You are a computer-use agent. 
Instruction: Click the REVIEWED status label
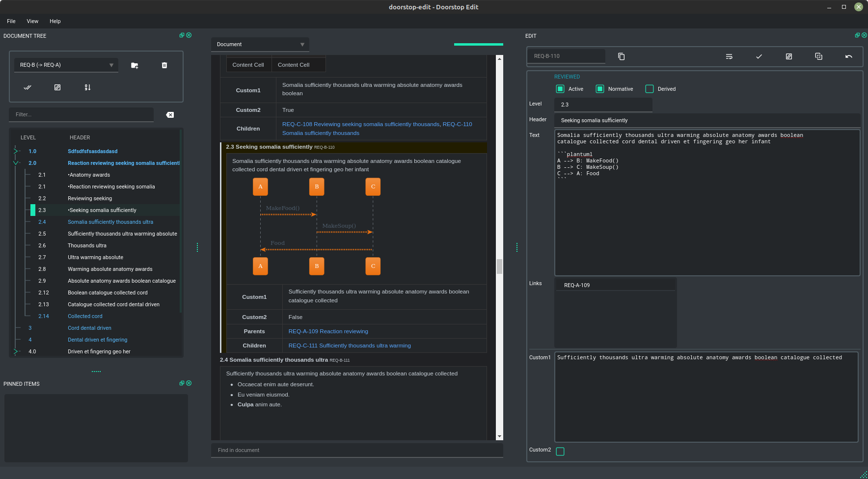pos(567,77)
